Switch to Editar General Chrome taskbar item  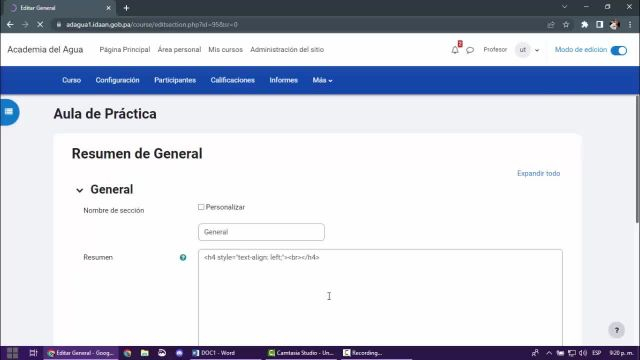coord(81,353)
